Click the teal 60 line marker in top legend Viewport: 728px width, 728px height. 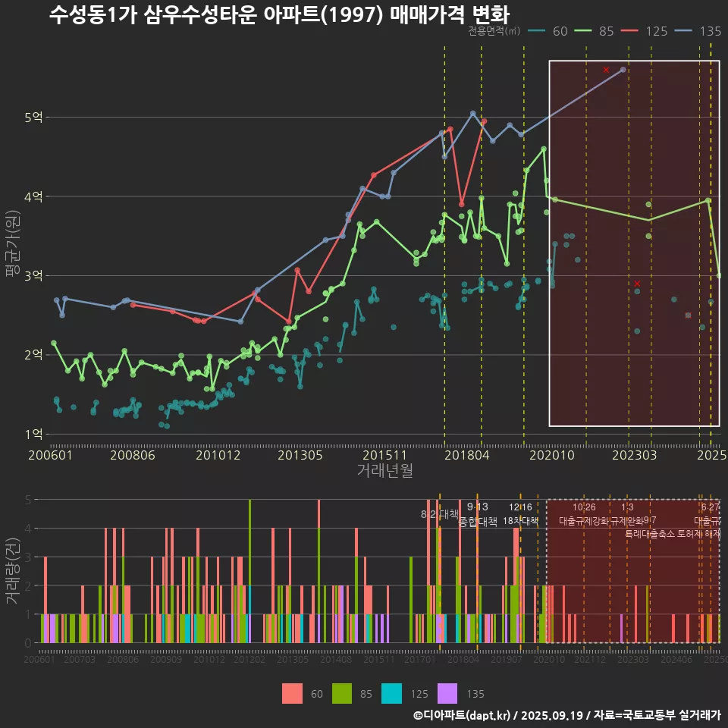[538, 31]
